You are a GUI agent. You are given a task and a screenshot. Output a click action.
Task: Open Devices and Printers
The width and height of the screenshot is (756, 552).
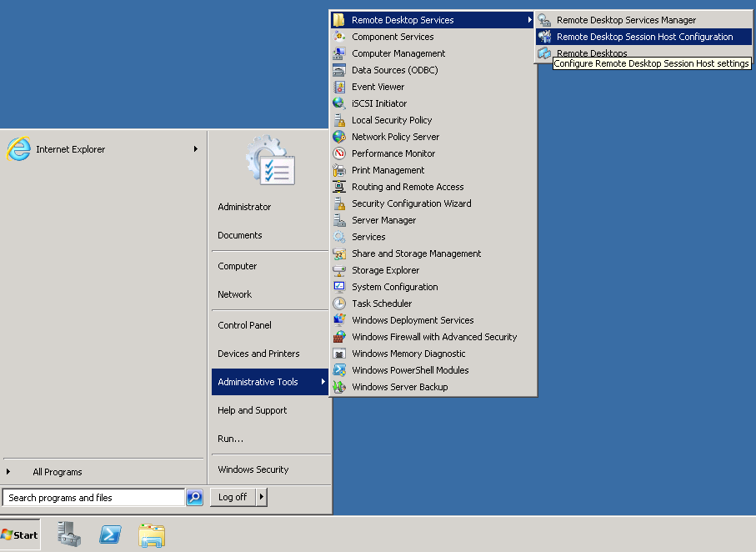(270, 354)
